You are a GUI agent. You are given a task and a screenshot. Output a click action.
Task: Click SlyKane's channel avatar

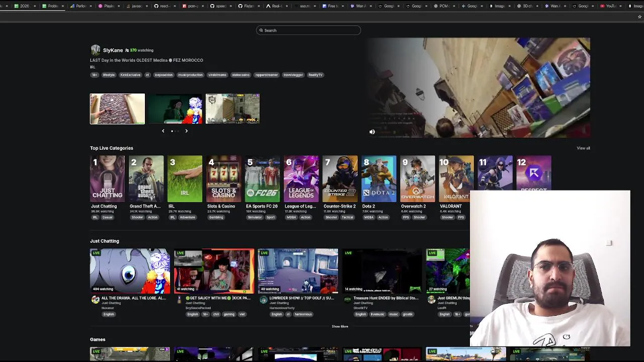click(95, 50)
